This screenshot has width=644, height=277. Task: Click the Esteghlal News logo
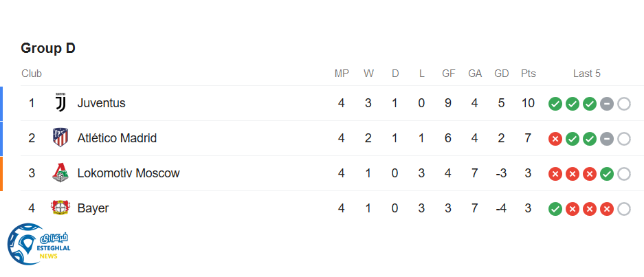coord(40,244)
